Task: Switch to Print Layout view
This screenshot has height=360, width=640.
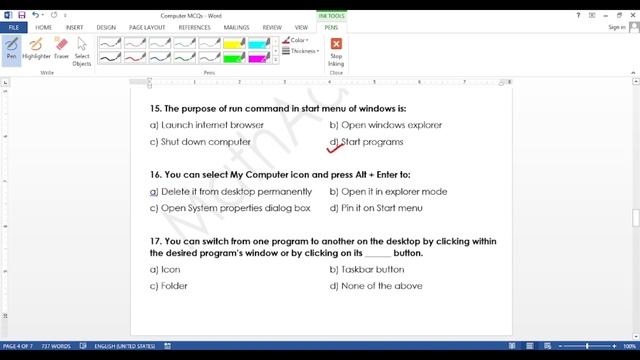Action: coord(529,346)
